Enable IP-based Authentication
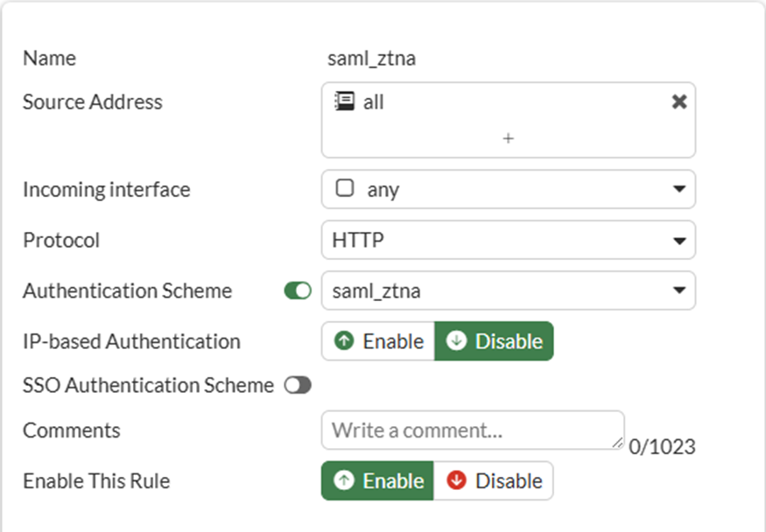 (x=378, y=340)
